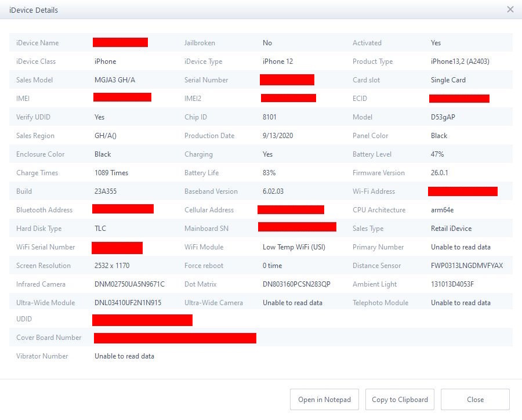522x420 pixels.
Task: Click the Ambient Light value 131013D4053F
Action: click(x=452, y=284)
